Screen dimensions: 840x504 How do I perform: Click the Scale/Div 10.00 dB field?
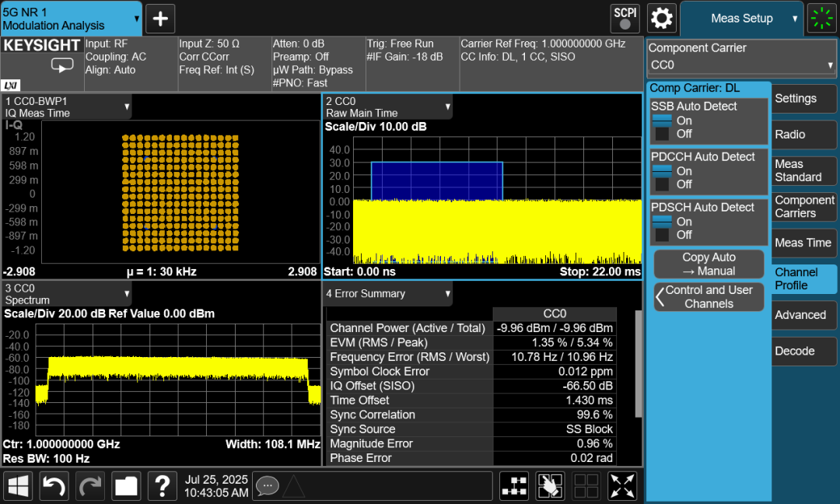[x=376, y=127]
